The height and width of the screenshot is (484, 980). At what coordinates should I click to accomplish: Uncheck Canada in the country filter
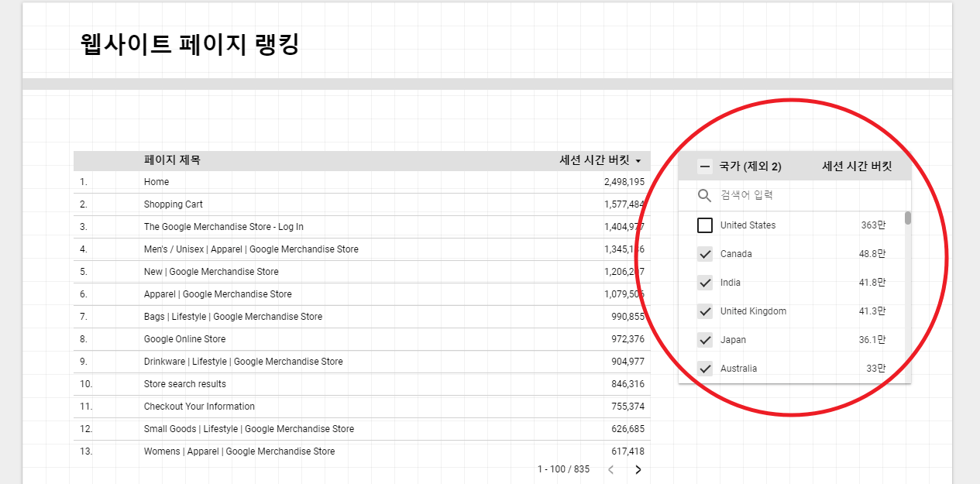click(x=705, y=253)
